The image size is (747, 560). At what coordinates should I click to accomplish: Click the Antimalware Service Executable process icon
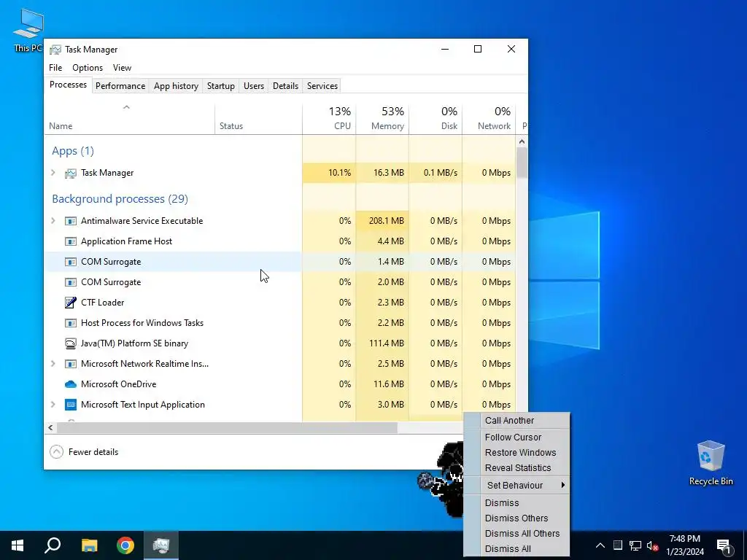[x=71, y=221]
